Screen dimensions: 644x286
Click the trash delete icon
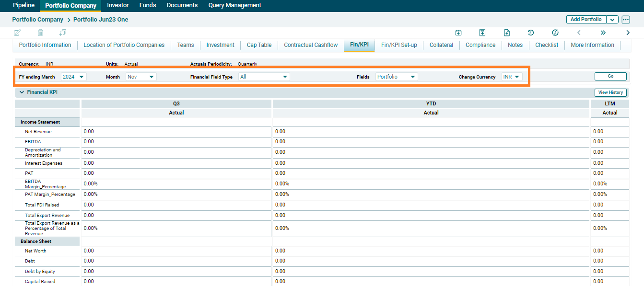tap(40, 33)
